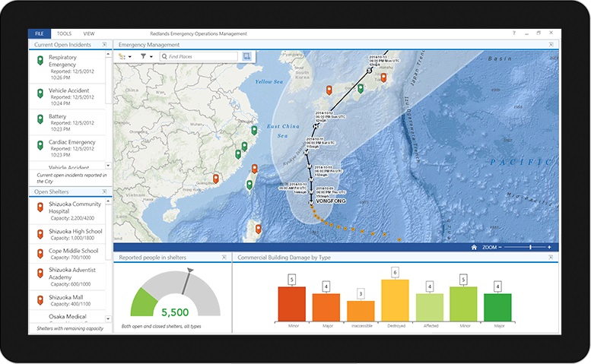Click the Destroyed axis label
The image size is (591, 364).
point(396,326)
